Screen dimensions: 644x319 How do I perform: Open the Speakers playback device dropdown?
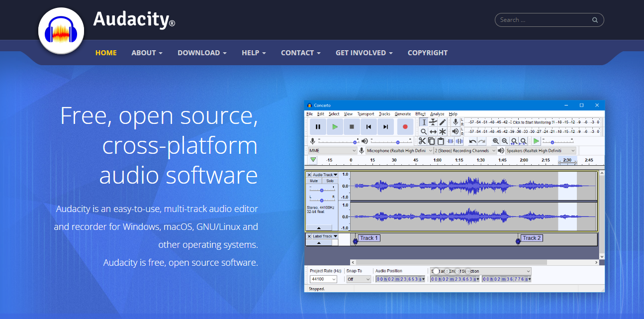[x=541, y=150]
